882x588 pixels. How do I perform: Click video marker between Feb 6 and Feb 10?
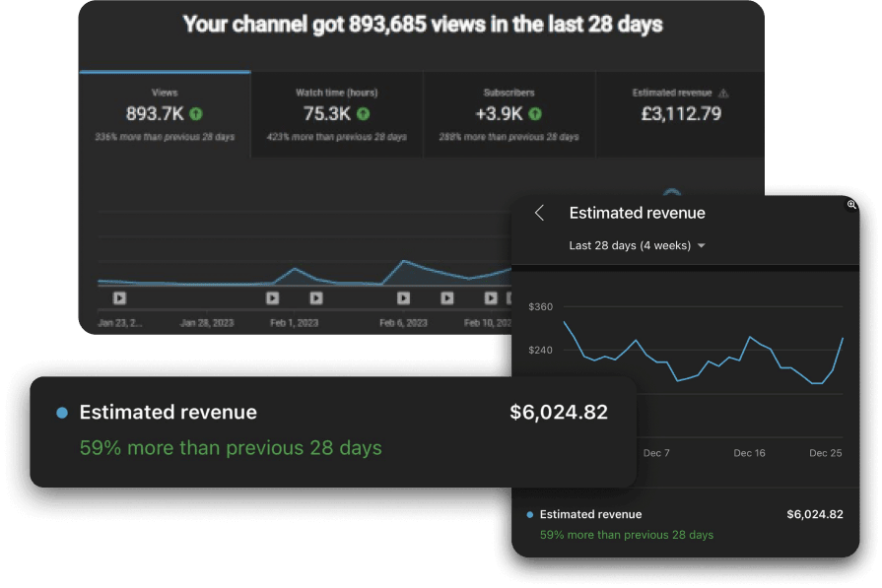pos(446,296)
